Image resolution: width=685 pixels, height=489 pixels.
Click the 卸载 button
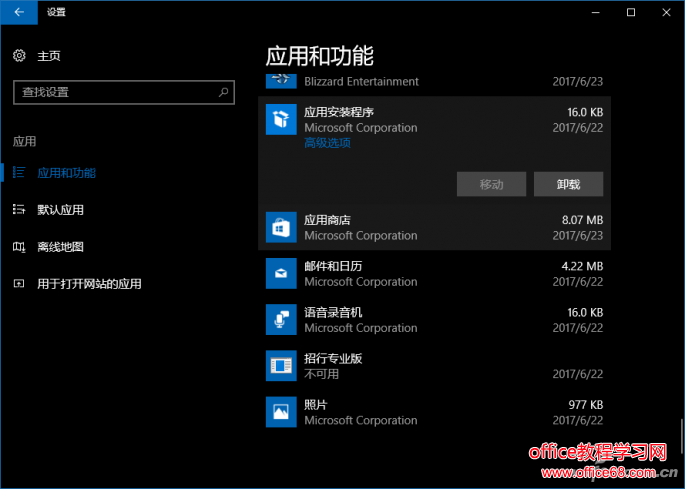point(568,184)
